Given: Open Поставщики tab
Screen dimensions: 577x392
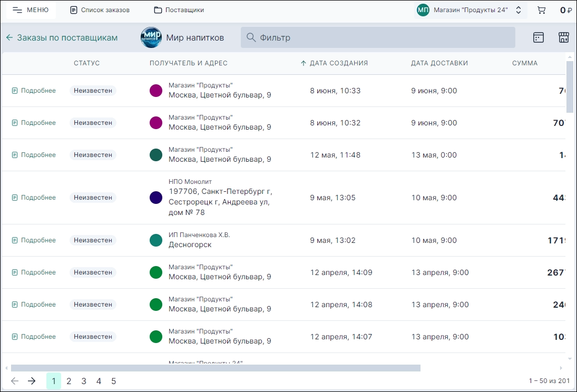Looking at the screenshot, I should [x=179, y=10].
